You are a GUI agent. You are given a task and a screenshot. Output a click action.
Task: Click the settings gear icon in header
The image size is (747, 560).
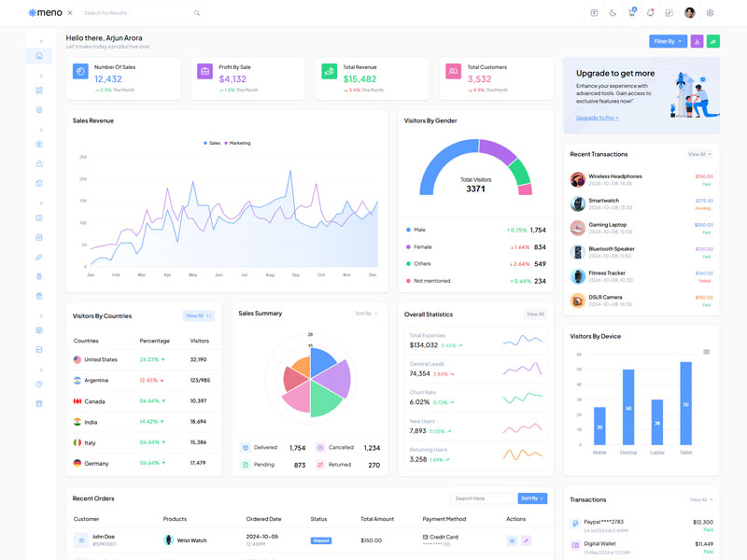pyautogui.click(x=710, y=13)
